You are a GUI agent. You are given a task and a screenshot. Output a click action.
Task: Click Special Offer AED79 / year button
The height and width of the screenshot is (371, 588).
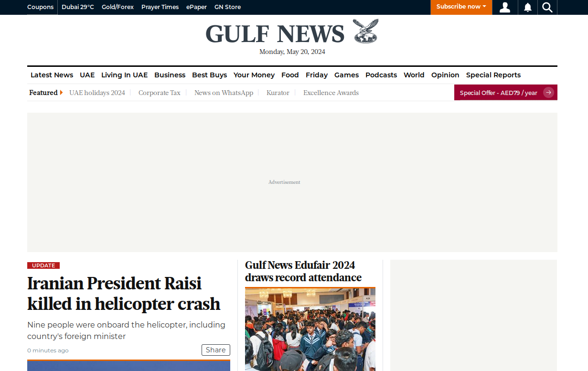pyautogui.click(x=505, y=93)
